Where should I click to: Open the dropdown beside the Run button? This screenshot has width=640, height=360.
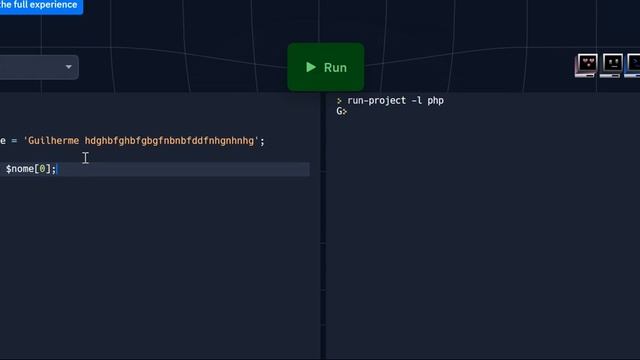coord(39,67)
